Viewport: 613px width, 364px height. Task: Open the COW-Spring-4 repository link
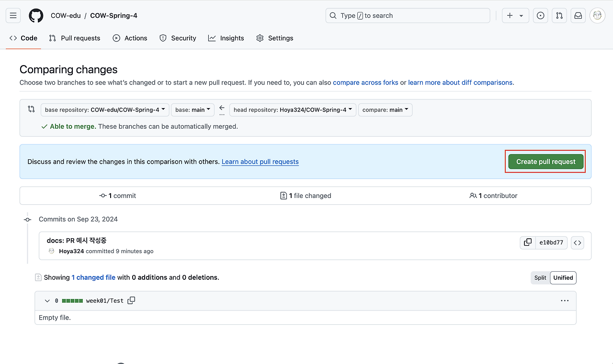pos(114,15)
